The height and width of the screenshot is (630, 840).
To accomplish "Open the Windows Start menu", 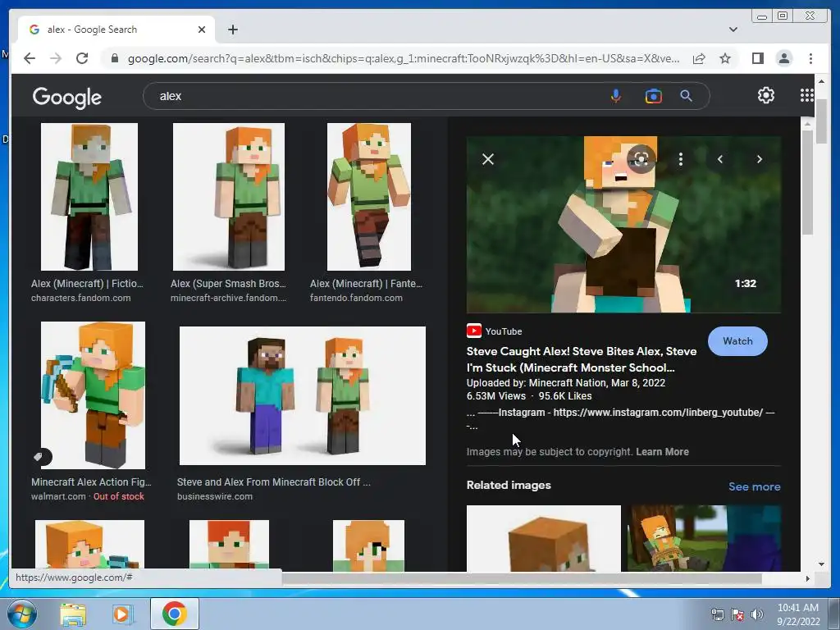I will pyautogui.click(x=22, y=614).
